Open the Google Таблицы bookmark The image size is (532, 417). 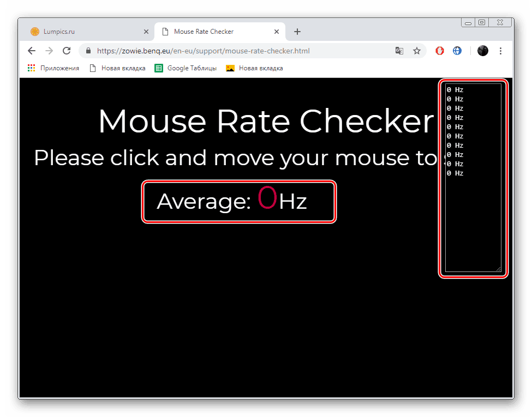tap(186, 68)
